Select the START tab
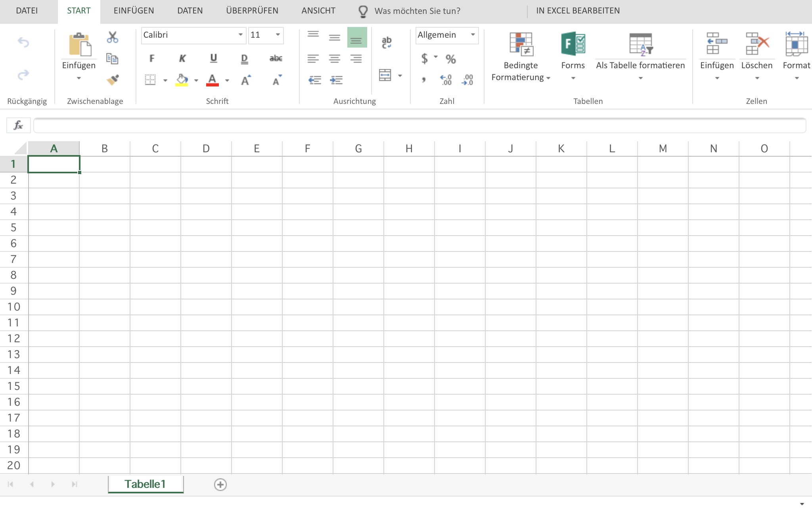The width and height of the screenshot is (812, 514). [x=79, y=11]
